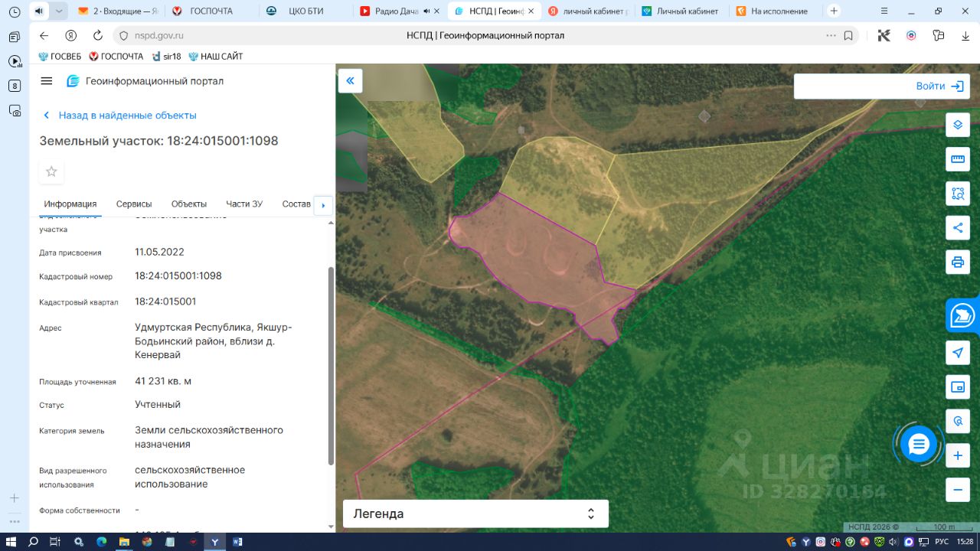Print the current map

pos(958,262)
